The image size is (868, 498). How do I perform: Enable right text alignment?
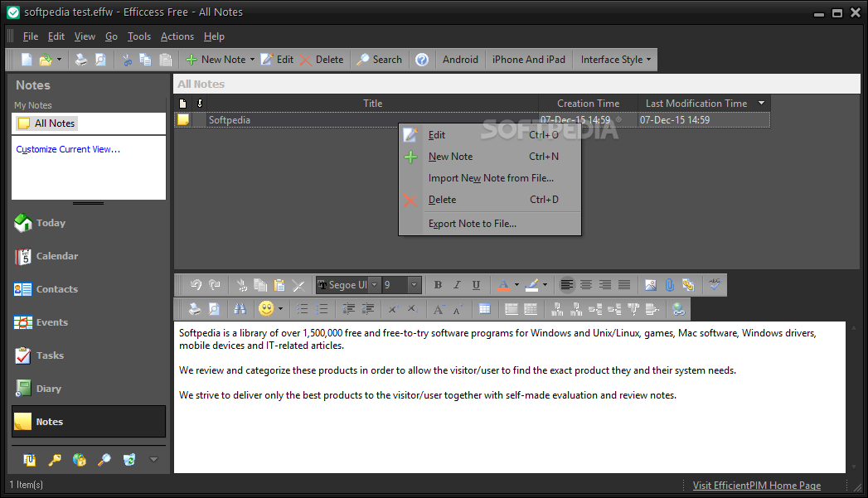coord(605,285)
